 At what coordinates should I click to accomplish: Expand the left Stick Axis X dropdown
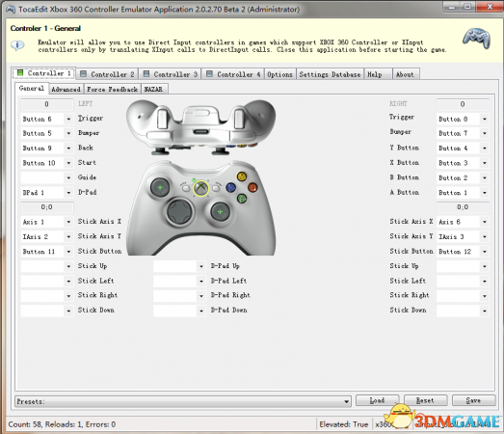coord(68,222)
